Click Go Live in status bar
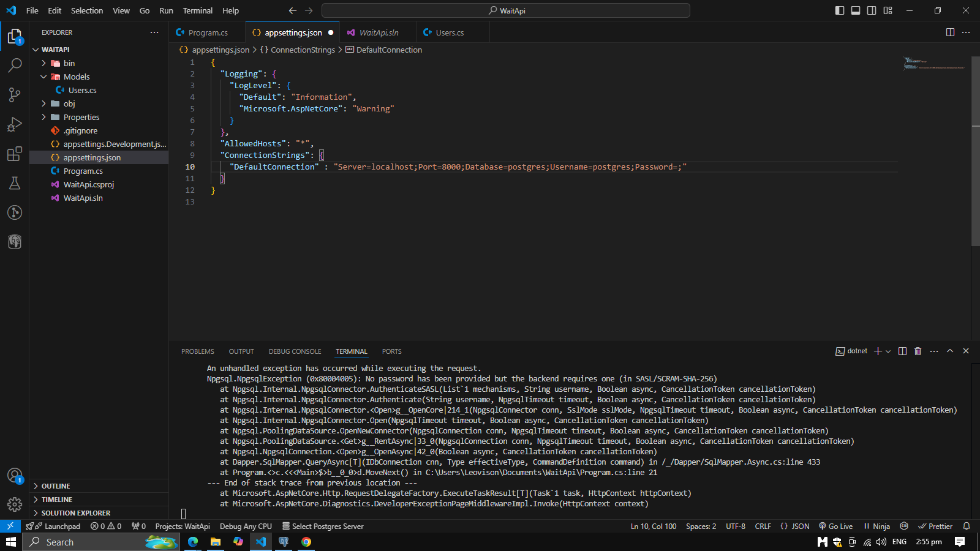 tap(836, 526)
